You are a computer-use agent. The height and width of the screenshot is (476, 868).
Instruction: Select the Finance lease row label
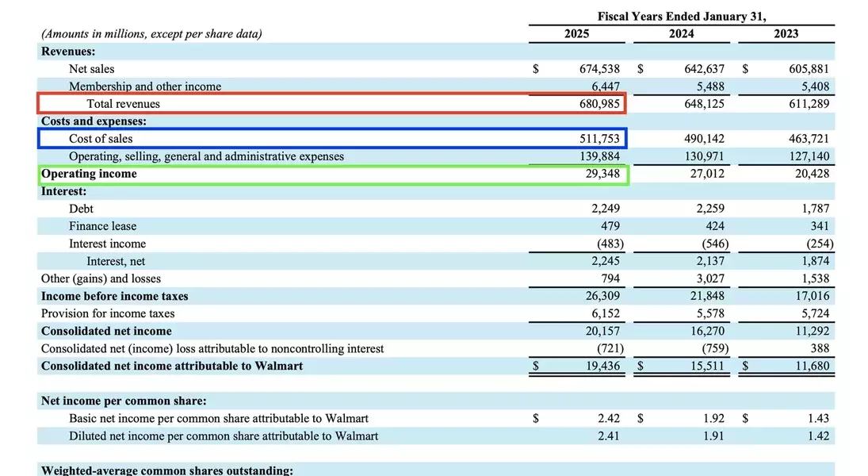[102, 226]
